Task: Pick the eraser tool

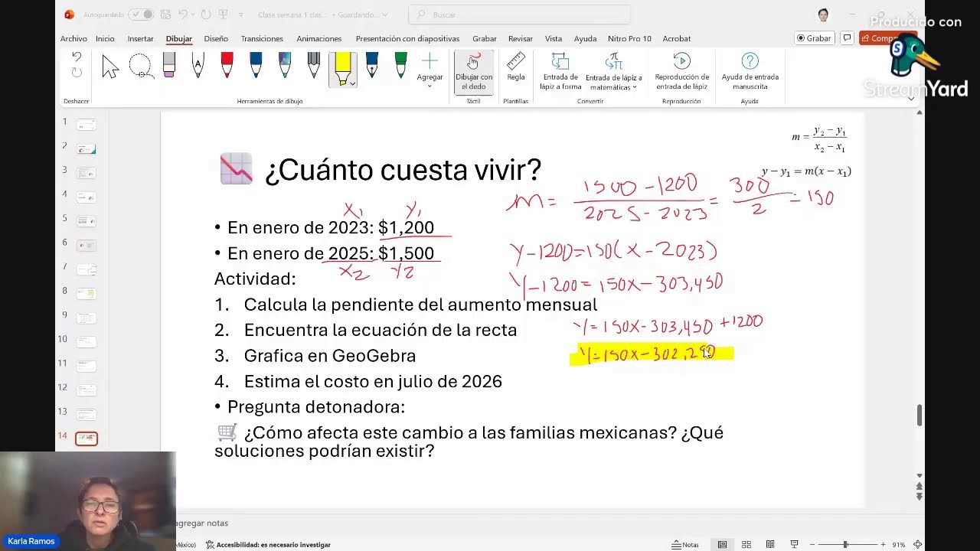Action: click(169, 66)
